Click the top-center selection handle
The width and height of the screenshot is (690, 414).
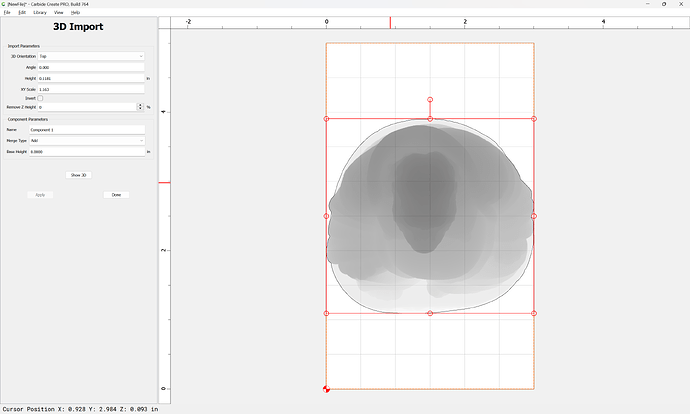[430, 119]
